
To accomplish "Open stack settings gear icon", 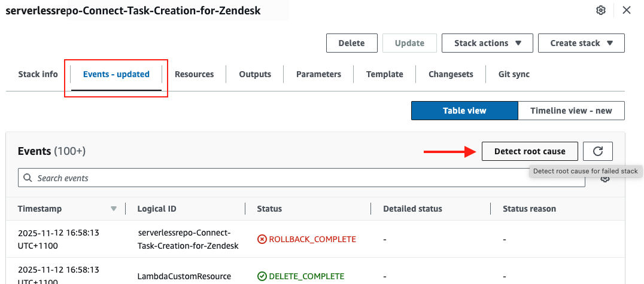I will point(601,11).
